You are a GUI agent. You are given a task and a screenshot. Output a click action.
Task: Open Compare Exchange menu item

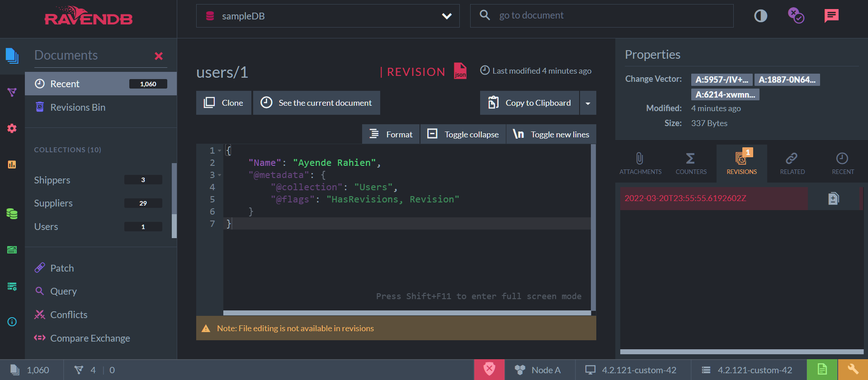pos(101,338)
